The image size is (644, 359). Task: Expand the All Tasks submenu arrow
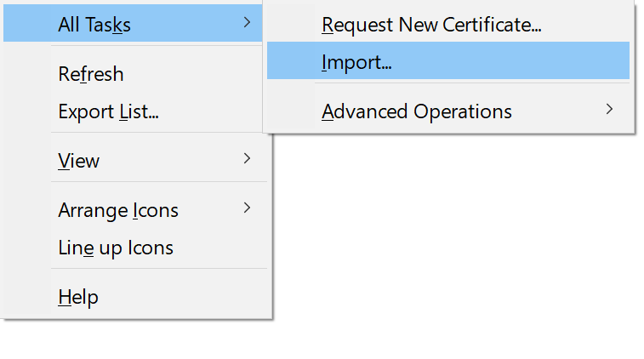click(x=247, y=23)
